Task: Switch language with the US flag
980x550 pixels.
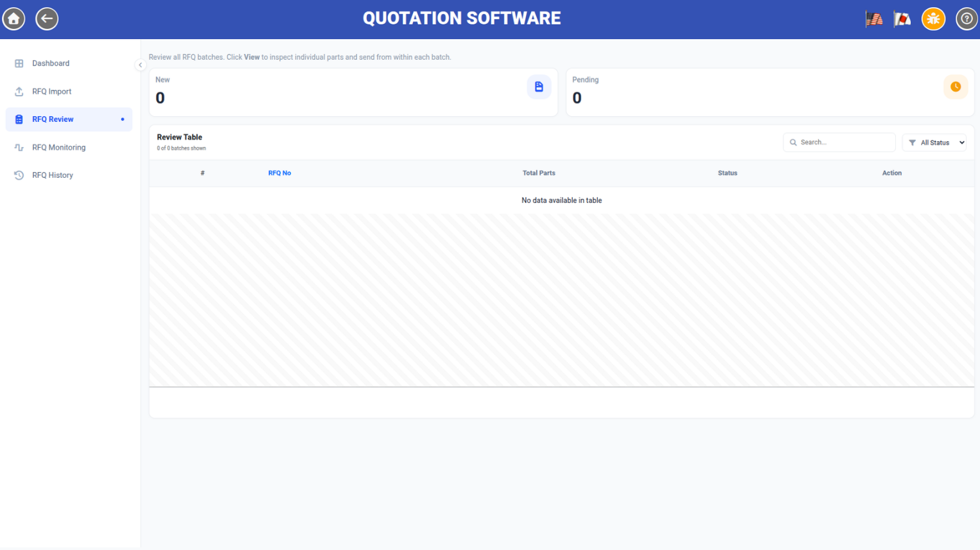Action: (x=874, y=19)
